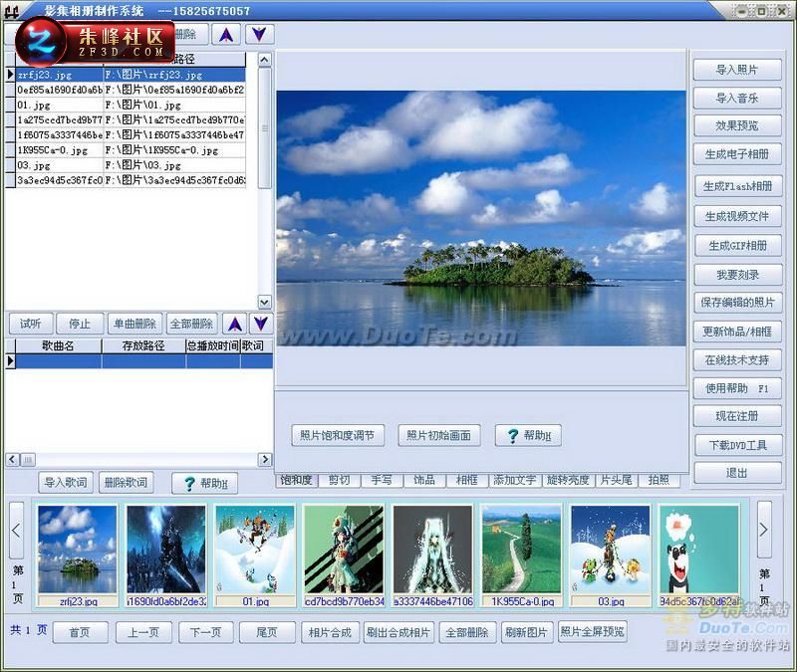The image size is (797, 672).
Task: Click 导入照片 button
Action: 737,70
